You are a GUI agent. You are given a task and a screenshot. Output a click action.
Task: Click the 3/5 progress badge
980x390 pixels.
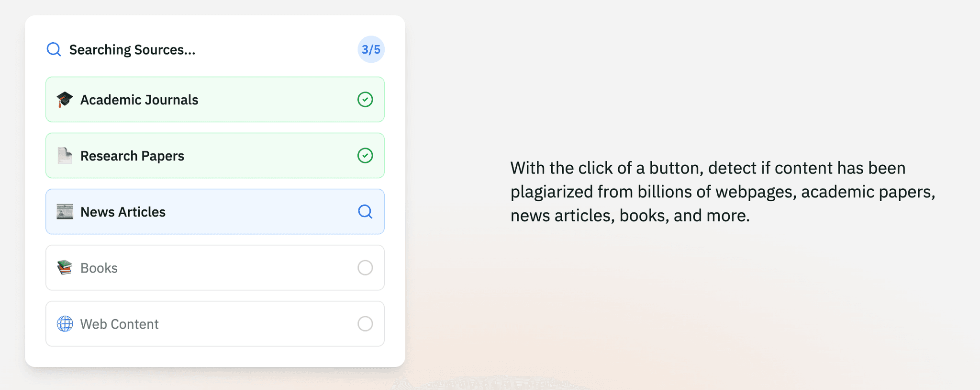[370, 49]
